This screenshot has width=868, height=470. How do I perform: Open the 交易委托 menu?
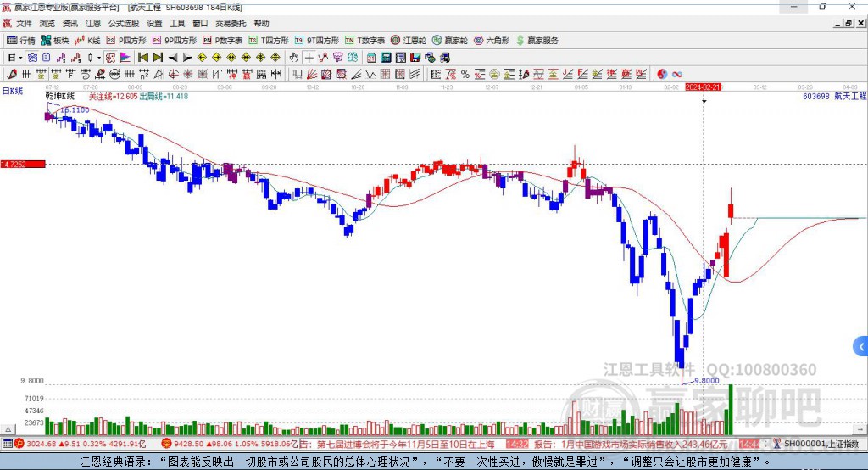pos(231,23)
